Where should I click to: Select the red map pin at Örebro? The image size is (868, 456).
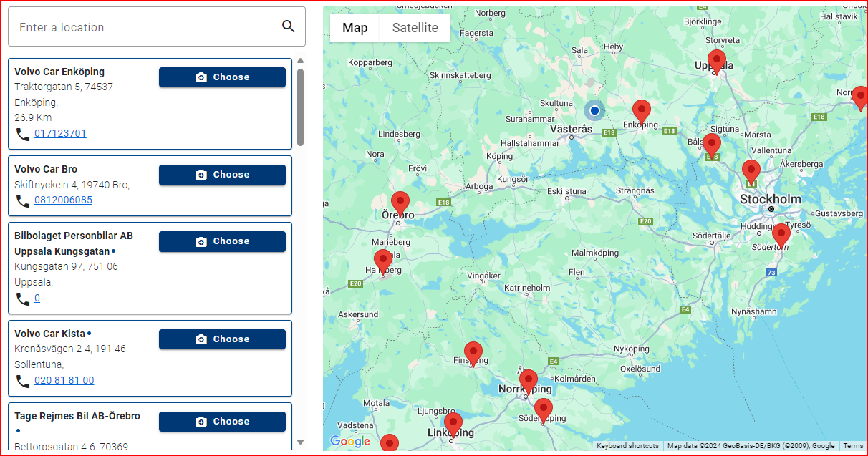pos(400,204)
